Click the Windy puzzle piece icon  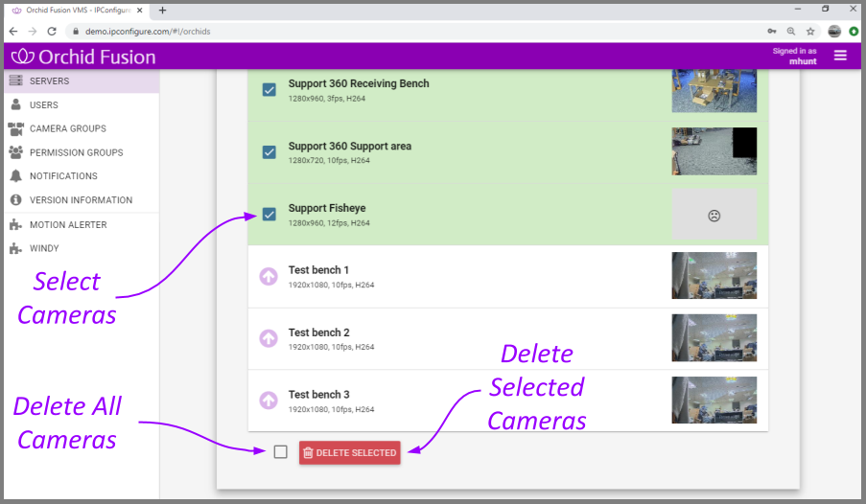16,248
